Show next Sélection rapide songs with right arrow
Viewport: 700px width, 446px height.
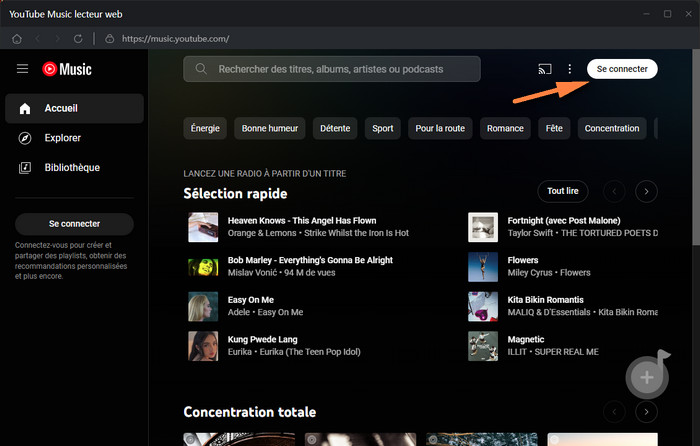pos(646,191)
